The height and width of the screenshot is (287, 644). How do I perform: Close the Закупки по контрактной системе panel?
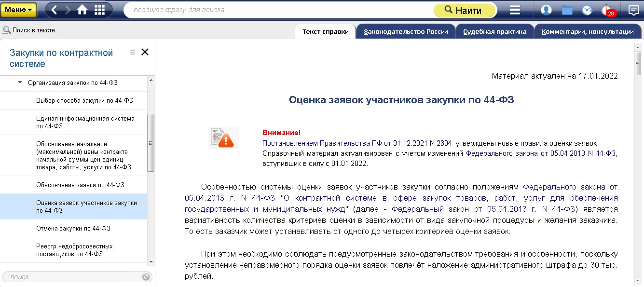(145, 52)
